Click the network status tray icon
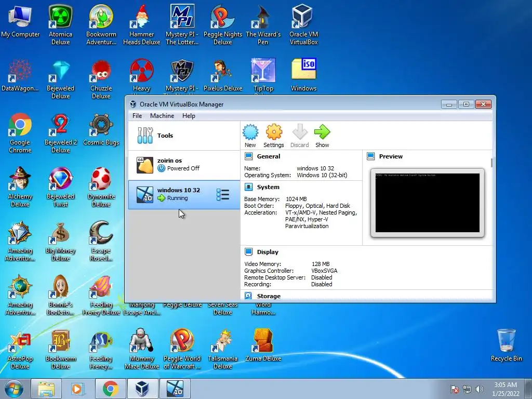The width and height of the screenshot is (532, 399). (467, 389)
